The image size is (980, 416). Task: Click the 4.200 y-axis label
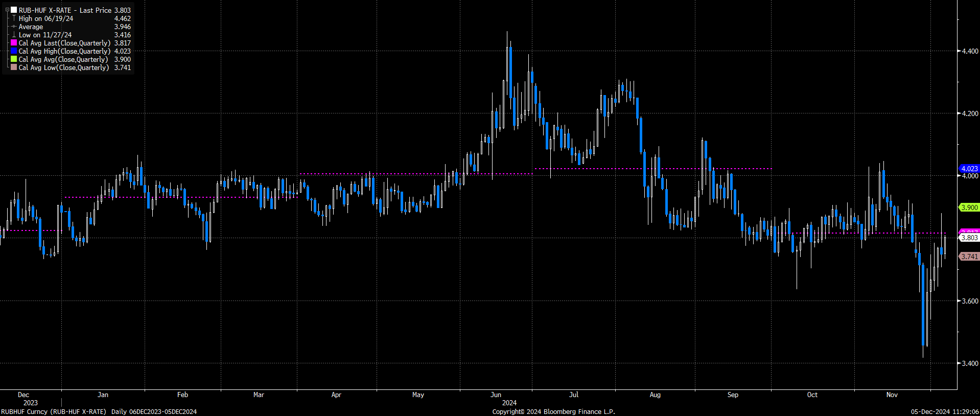[970, 113]
